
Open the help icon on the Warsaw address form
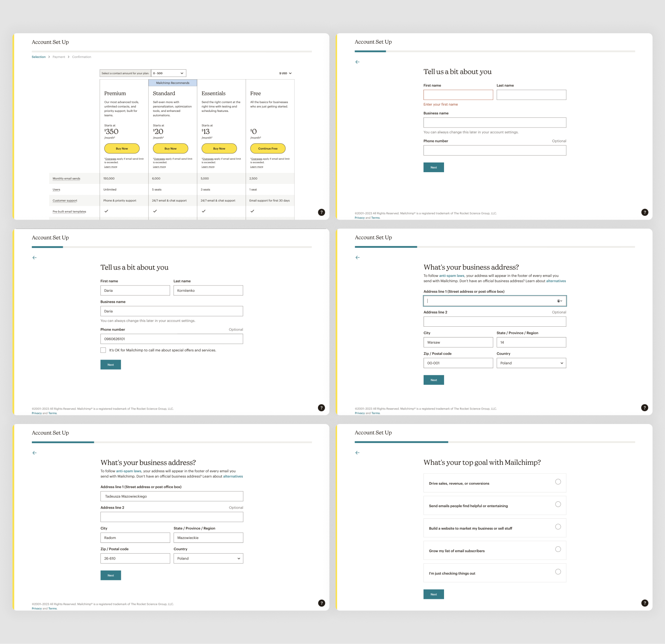[645, 408]
